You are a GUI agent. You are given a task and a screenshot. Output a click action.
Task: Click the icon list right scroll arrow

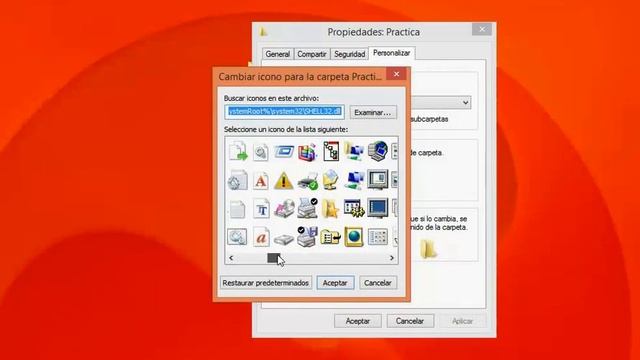point(392,258)
